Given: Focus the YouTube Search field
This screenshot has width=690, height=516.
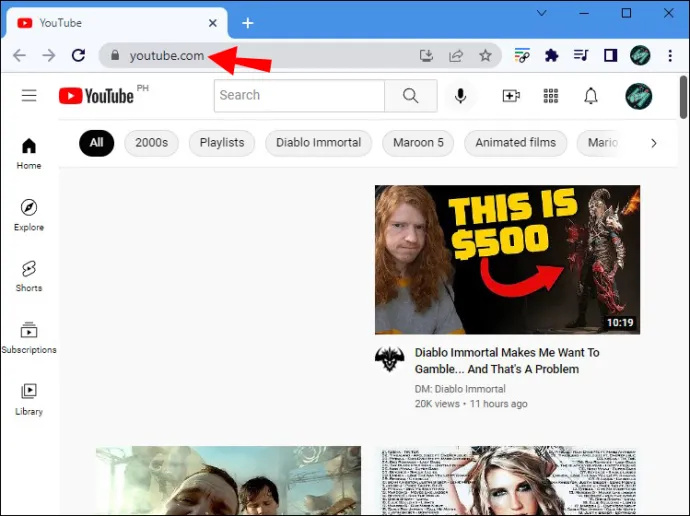Looking at the screenshot, I should (299, 95).
